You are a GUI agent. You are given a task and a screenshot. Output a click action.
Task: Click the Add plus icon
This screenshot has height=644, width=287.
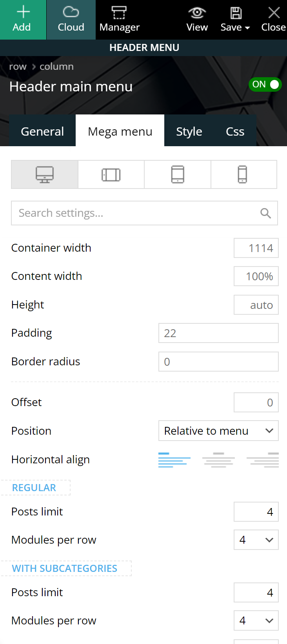23,12
